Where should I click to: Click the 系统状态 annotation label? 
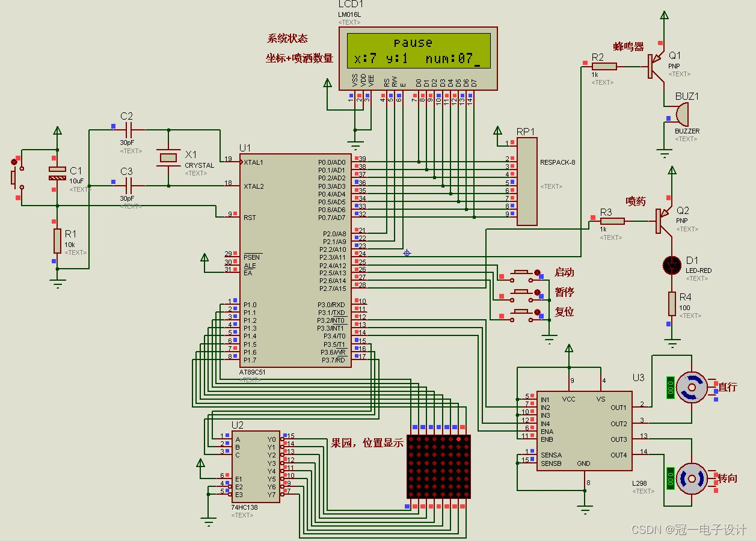tap(287, 38)
